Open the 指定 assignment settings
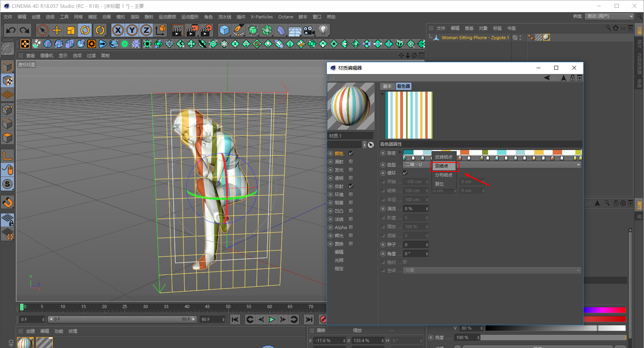 [x=339, y=269]
